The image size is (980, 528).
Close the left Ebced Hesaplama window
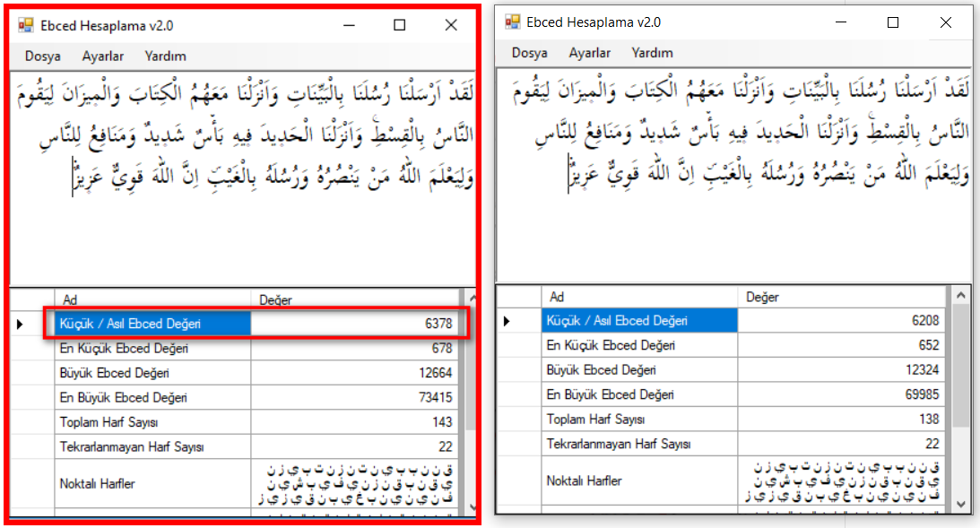point(451,26)
